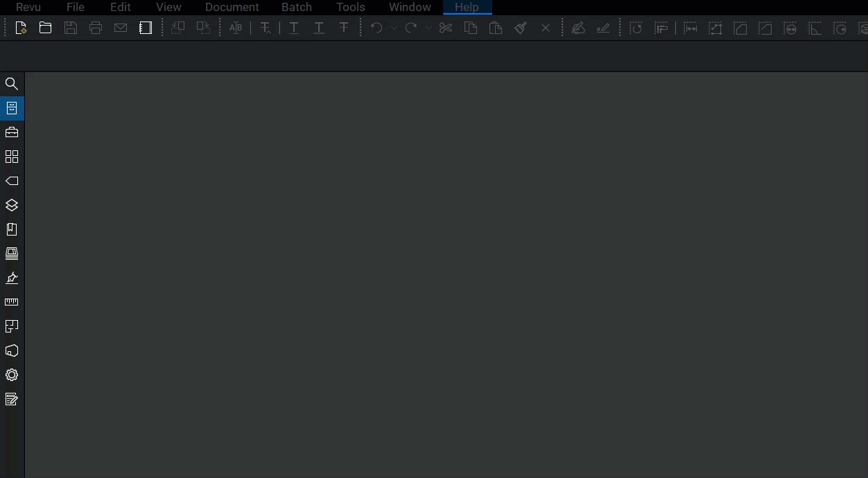868x478 pixels.
Task: Click the T with caret text icon
Action: 265,28
